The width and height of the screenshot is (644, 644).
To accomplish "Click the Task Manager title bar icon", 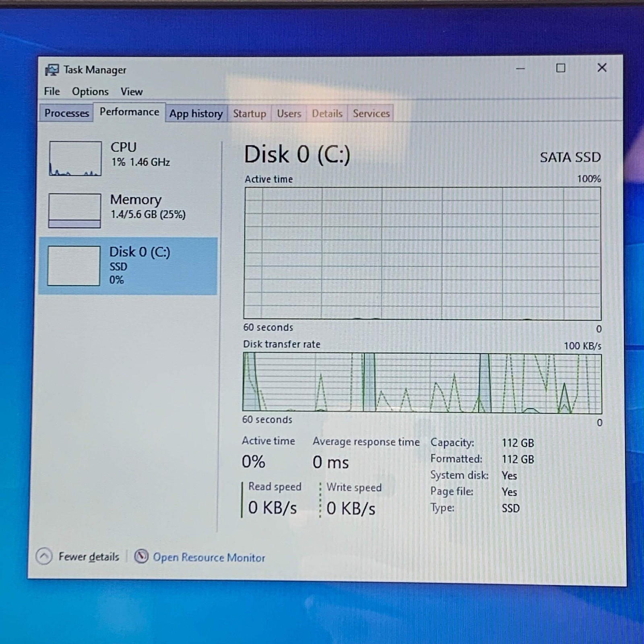I will point(52,70).
